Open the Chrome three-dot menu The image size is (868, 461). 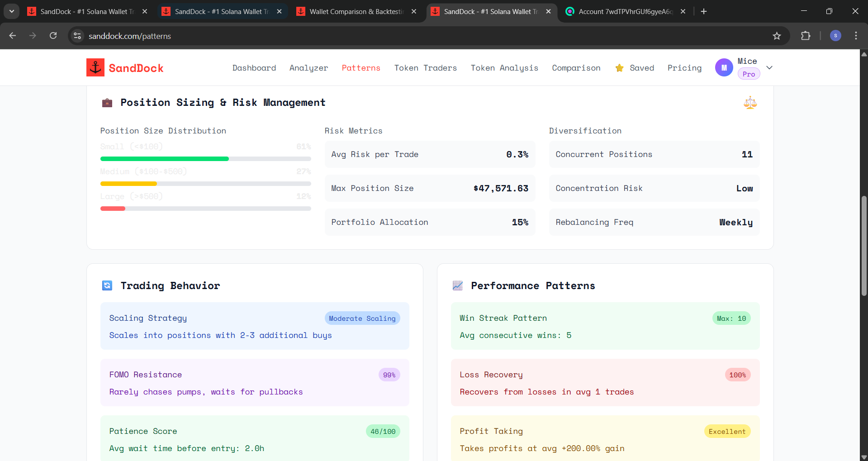pyautogui.click(x=856, y=36)
